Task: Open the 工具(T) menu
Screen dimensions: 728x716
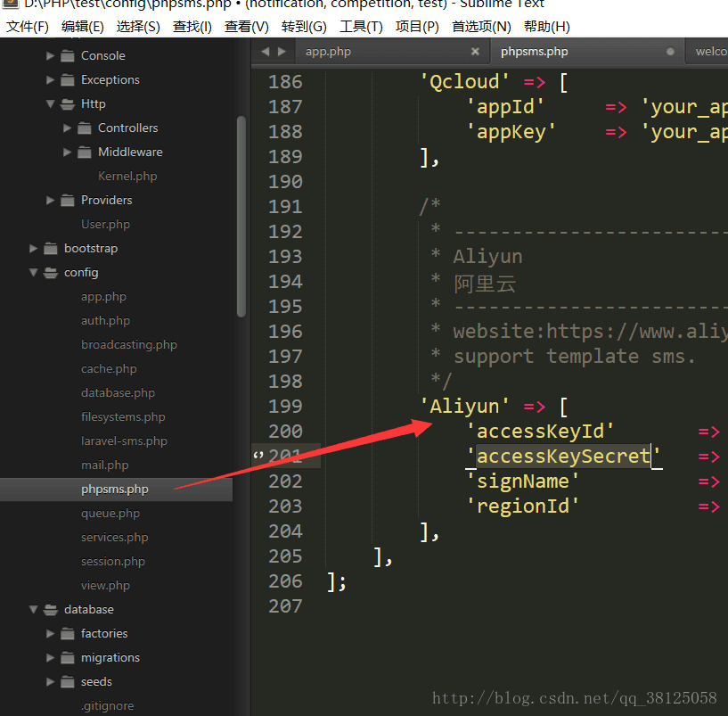Action: point(361,27)
